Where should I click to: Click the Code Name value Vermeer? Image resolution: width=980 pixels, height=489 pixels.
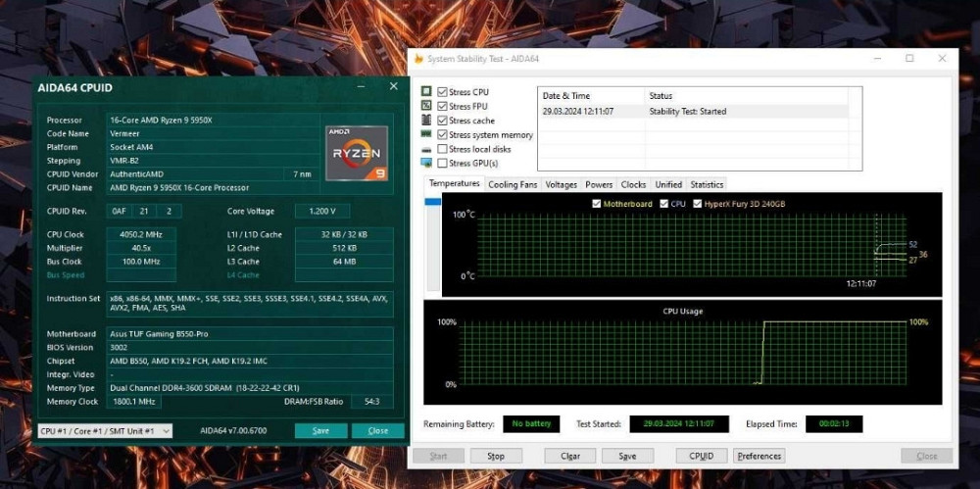pos(213,134)
